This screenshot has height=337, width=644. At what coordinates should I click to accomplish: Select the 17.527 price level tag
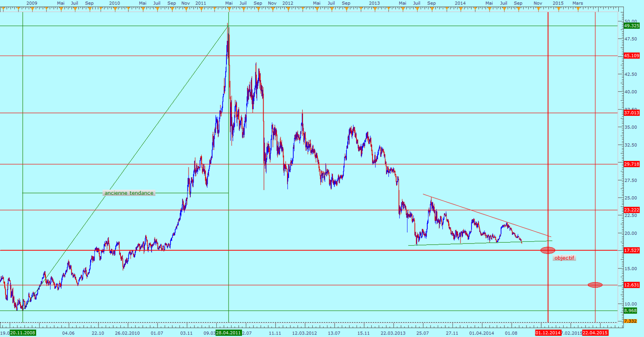pos(631,250)
